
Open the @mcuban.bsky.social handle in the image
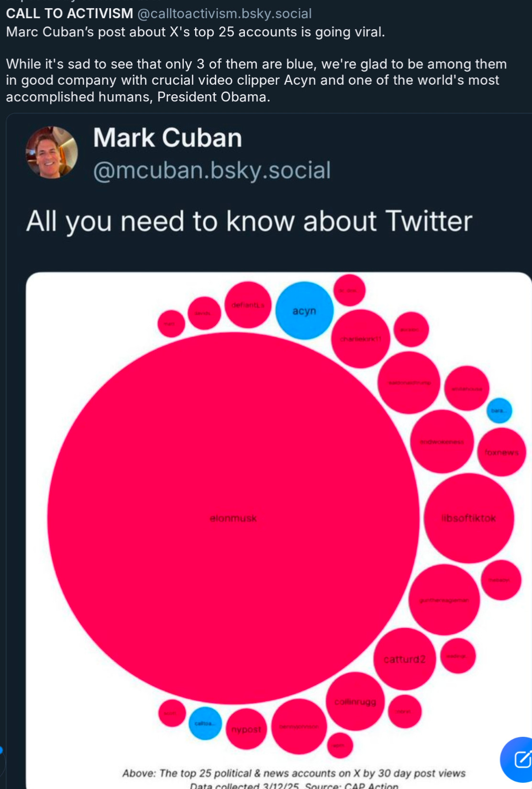click(212, 171)
